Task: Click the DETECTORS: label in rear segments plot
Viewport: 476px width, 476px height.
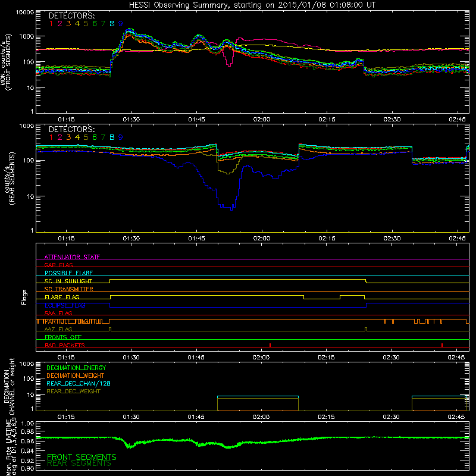Action: point(71,129)
